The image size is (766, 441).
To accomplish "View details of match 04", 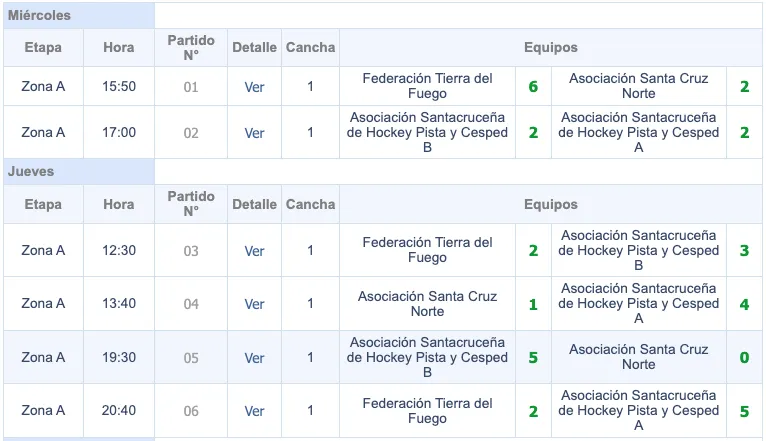I will click(x=254, y=304).
